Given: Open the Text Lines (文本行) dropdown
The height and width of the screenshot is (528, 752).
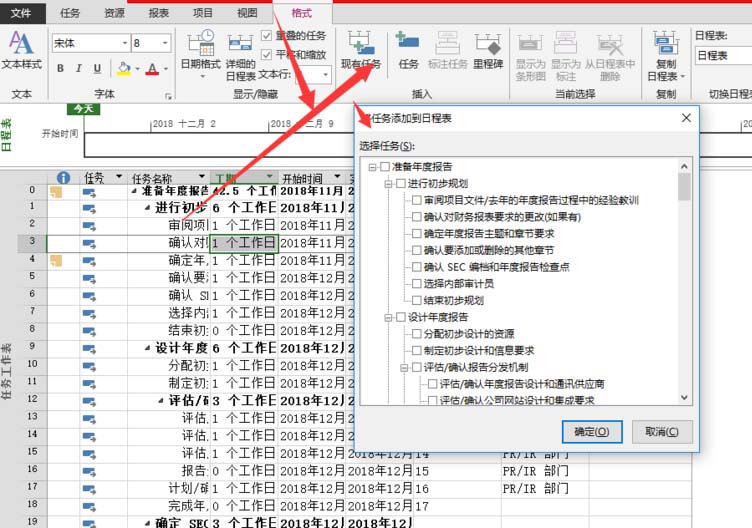Looking at the screenshot, I should click(x=326, y=74).
